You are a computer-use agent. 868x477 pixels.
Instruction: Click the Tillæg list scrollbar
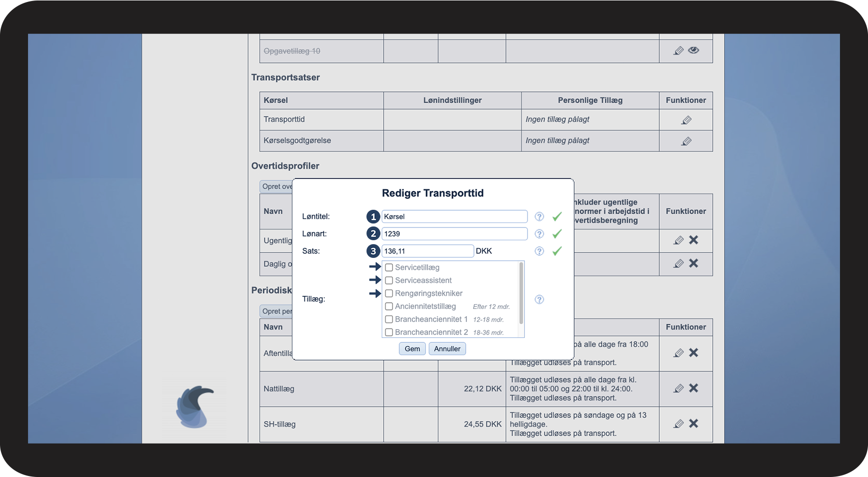click(521, 295)
